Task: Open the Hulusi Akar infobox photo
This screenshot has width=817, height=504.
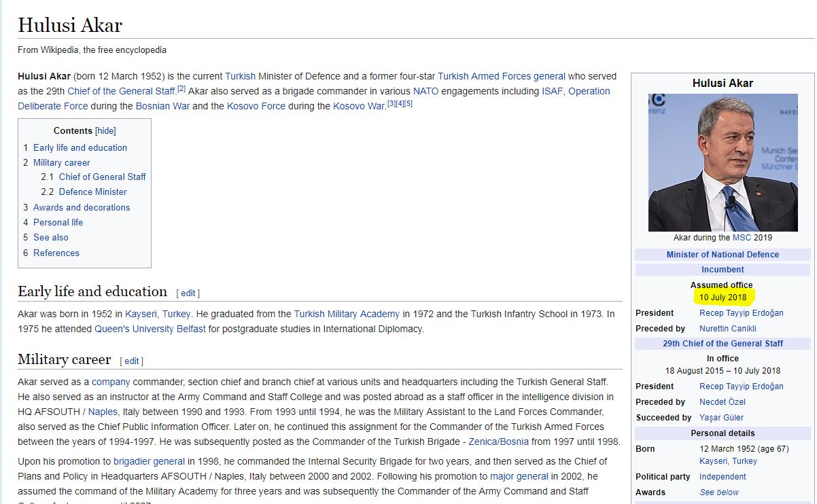Action: coord(723,162)
